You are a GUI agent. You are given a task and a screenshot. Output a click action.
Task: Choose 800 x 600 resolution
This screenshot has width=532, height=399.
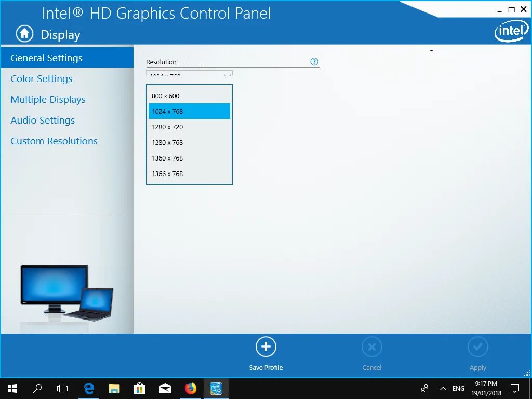(x=189, y=96)
